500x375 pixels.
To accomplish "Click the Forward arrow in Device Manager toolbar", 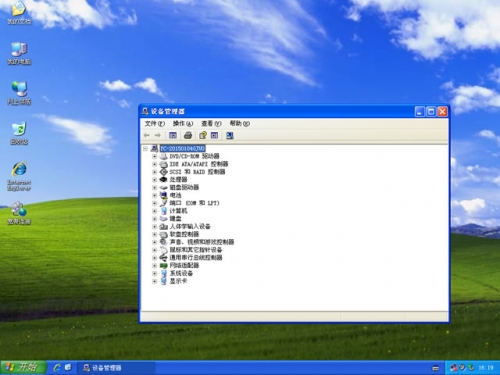I will [158, 135].
